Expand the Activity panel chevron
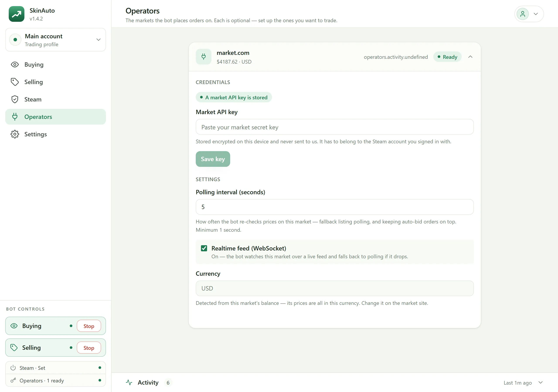Viewport: 558px width, 392px height. pyautogui.click(x=541, y=383)
